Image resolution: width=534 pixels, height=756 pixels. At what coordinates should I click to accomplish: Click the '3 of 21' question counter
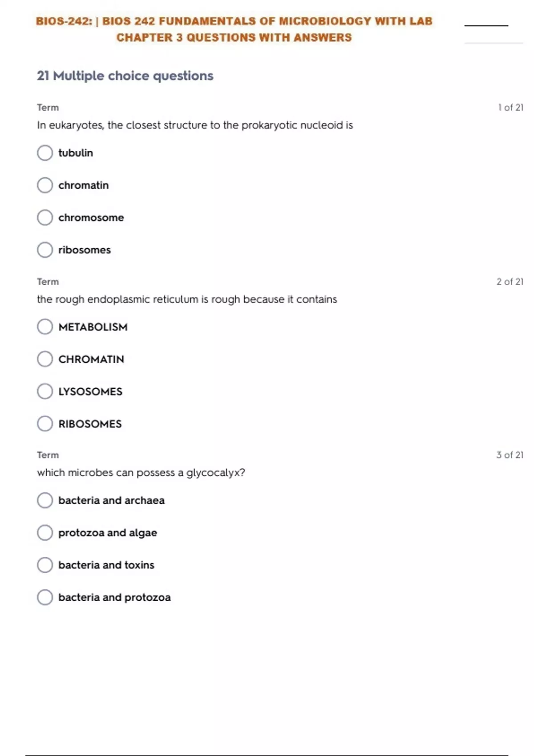pos(510,455)
